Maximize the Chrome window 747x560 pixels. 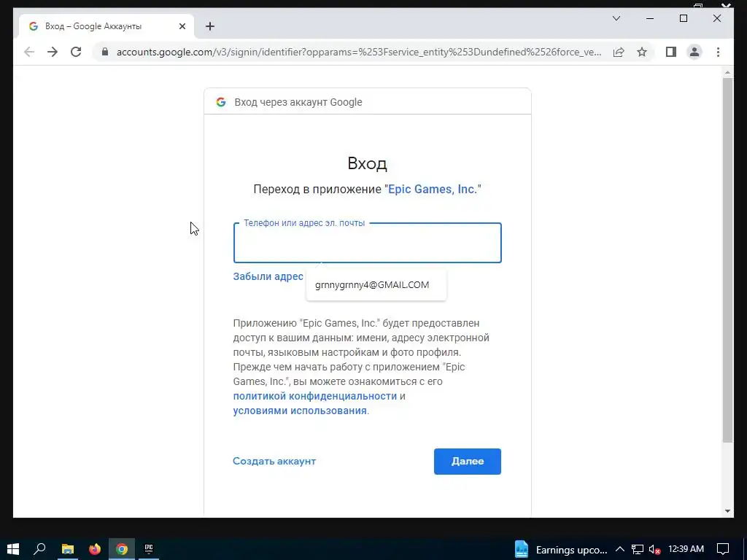[683, 18]
